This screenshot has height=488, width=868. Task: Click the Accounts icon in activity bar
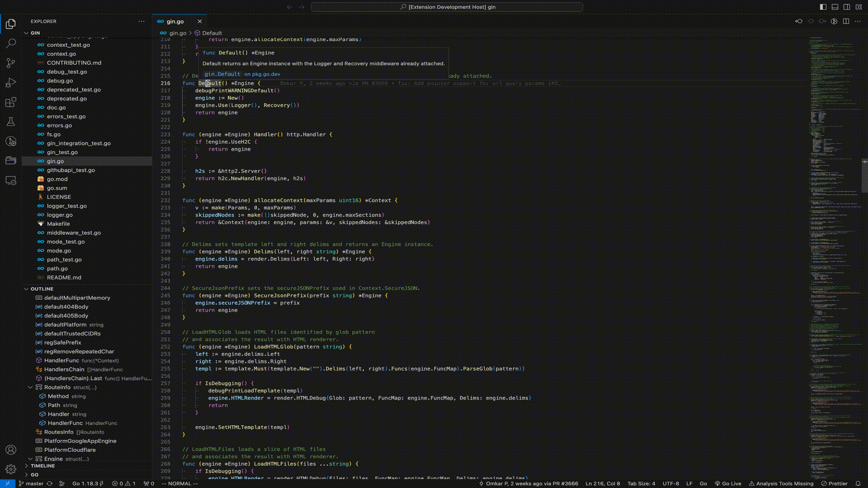coord(11,450)
